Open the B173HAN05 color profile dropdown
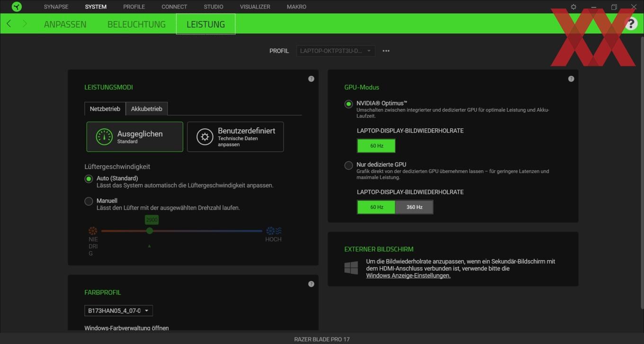This screenshot has width=644, height=344. point(118,311)
